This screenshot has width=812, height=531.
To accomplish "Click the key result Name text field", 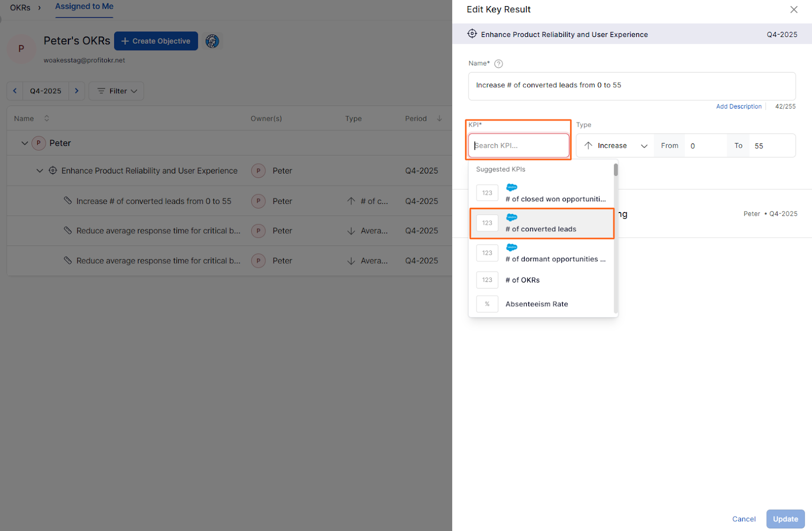I will pos(632,86).
